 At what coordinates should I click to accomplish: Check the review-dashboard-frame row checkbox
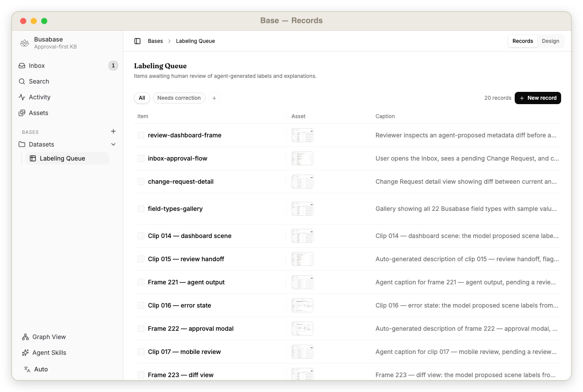(141, 135)
